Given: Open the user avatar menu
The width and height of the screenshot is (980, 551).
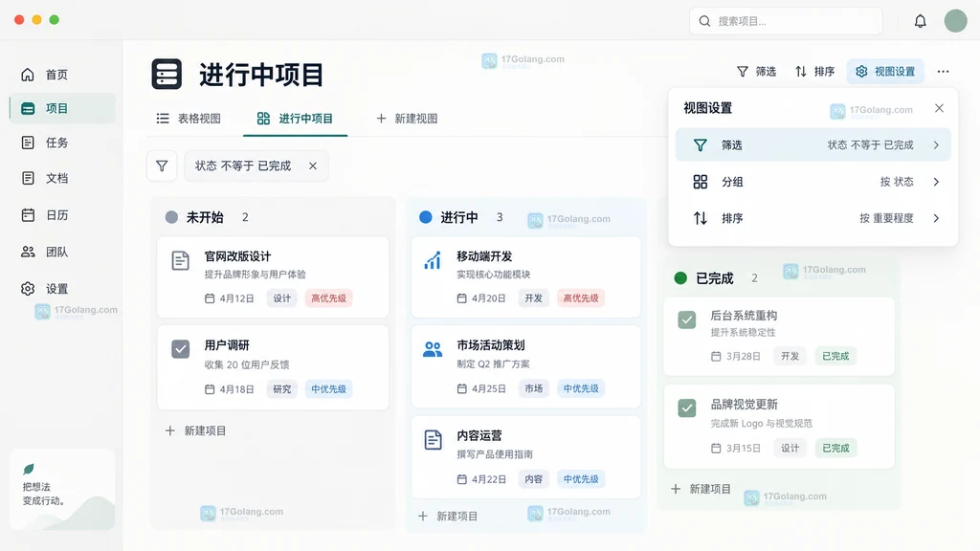Looking at the screenshot, I should coord(956,21).
